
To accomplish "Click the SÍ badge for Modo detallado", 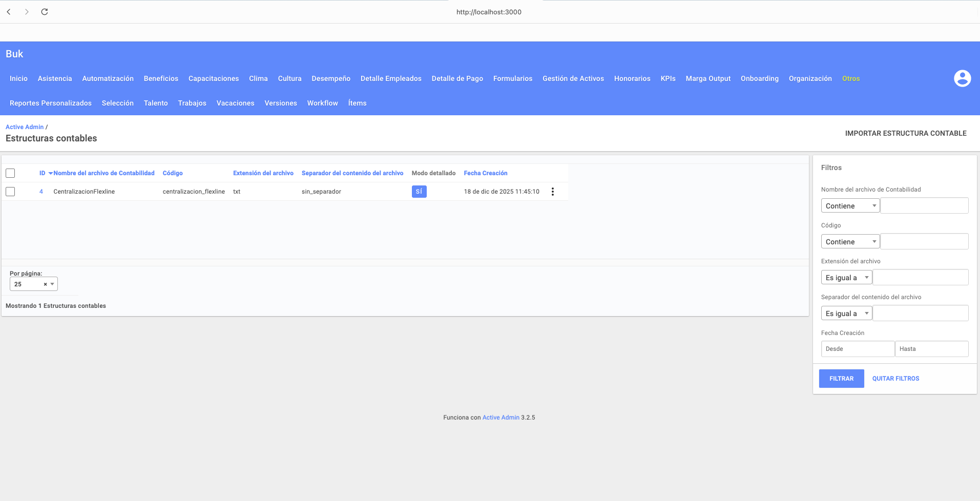I will click(419, 191).
